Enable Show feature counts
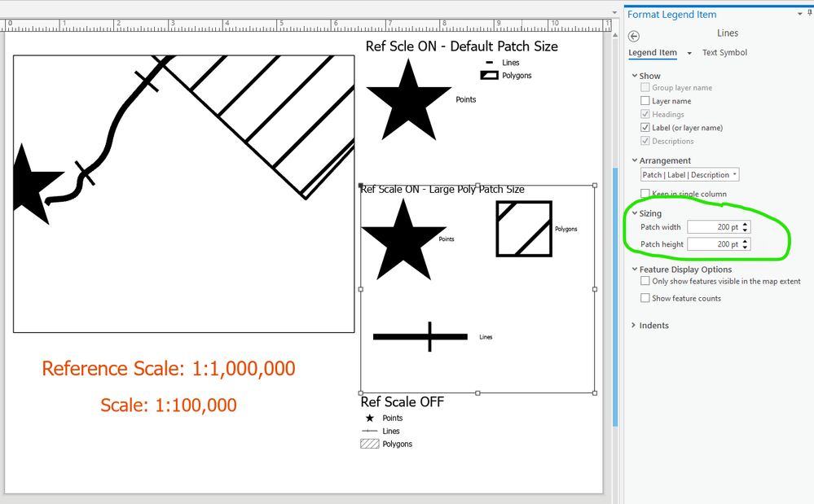Screen dimensions: 814x504 [x=645, y=298]
